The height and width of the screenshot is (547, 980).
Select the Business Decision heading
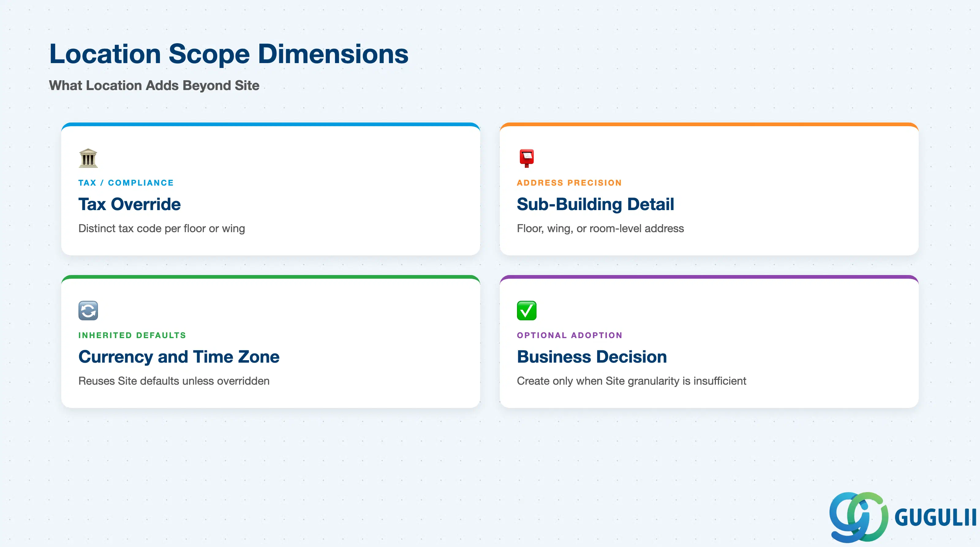pyautogui.click(x=592, y=357)
